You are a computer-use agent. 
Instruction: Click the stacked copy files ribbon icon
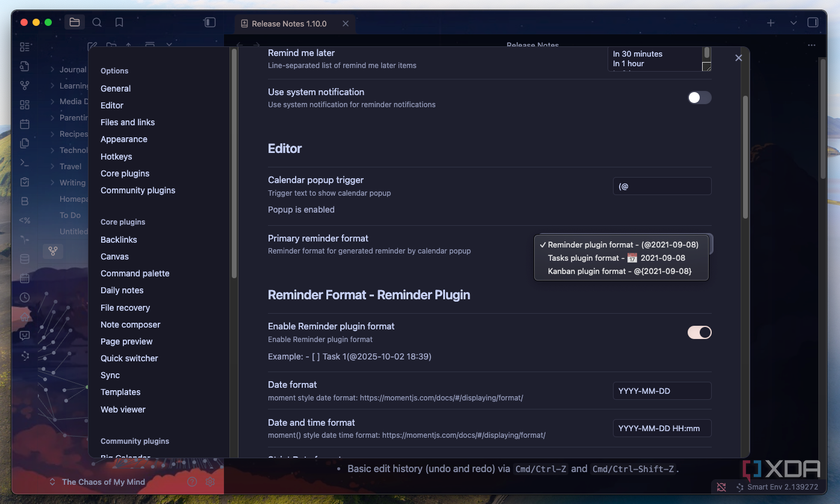point(25,143)
